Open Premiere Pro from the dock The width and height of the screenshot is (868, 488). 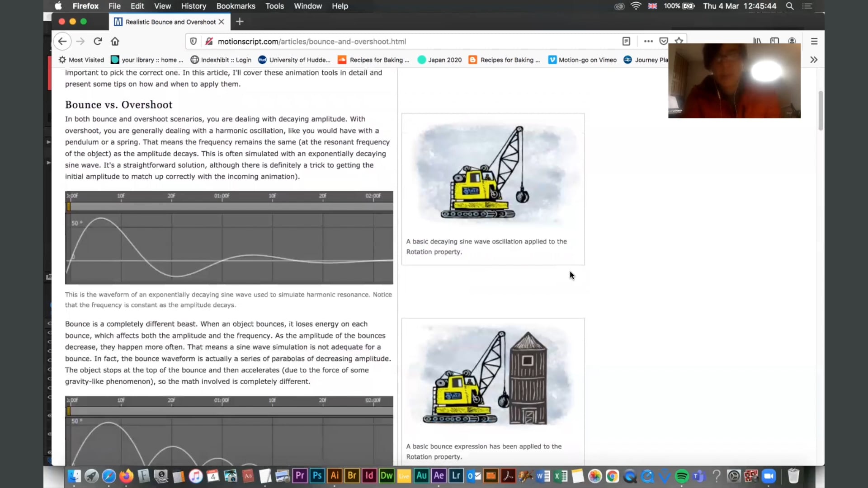pyautogui.click(x=300, y=476)
